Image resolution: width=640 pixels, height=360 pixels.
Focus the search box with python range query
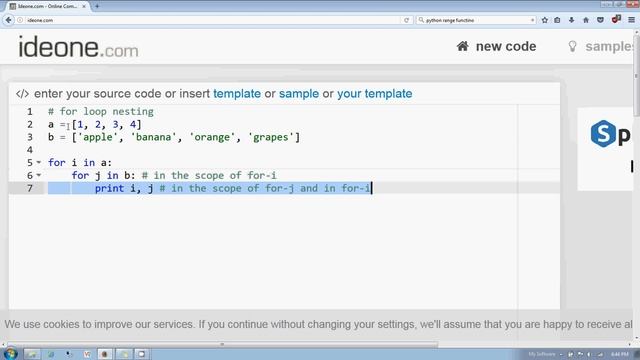coord(476,20)
